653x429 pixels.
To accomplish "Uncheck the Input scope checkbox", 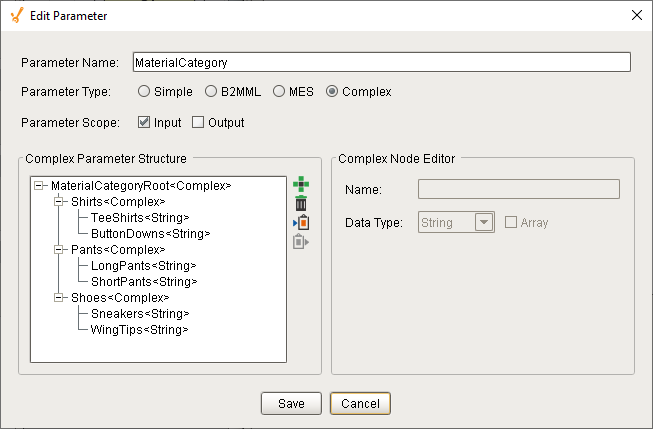I will click(x=144, y=122).
